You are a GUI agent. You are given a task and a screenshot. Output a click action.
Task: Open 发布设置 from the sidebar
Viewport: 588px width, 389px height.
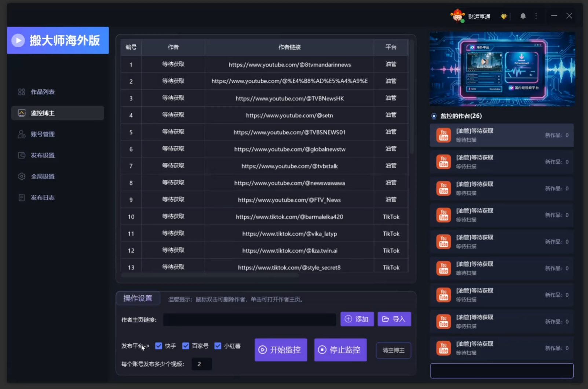point(43,155)
